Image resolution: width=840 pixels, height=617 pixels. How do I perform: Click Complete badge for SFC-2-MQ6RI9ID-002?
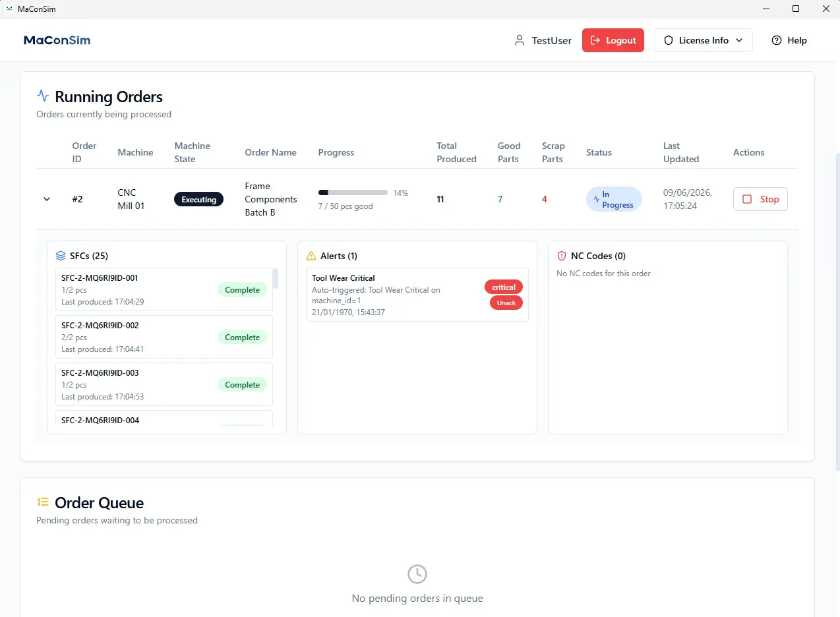click(x=242, y=337)
